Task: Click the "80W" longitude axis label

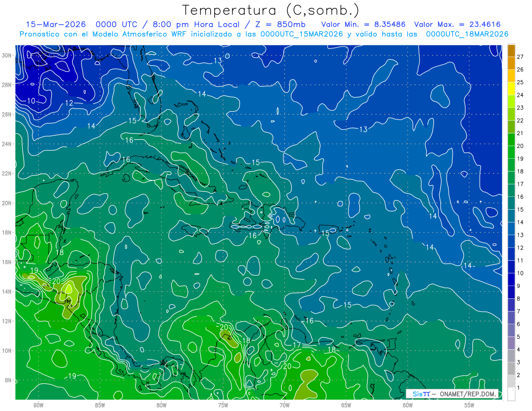Action: tap(161, 406)
